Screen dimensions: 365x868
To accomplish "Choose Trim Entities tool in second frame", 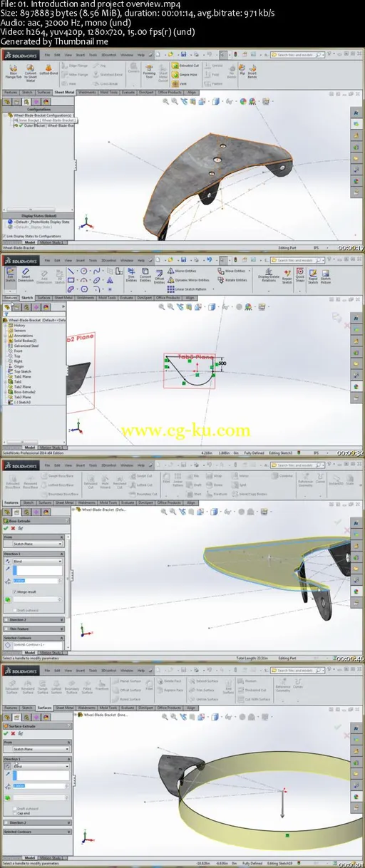I will pos(130,276).
